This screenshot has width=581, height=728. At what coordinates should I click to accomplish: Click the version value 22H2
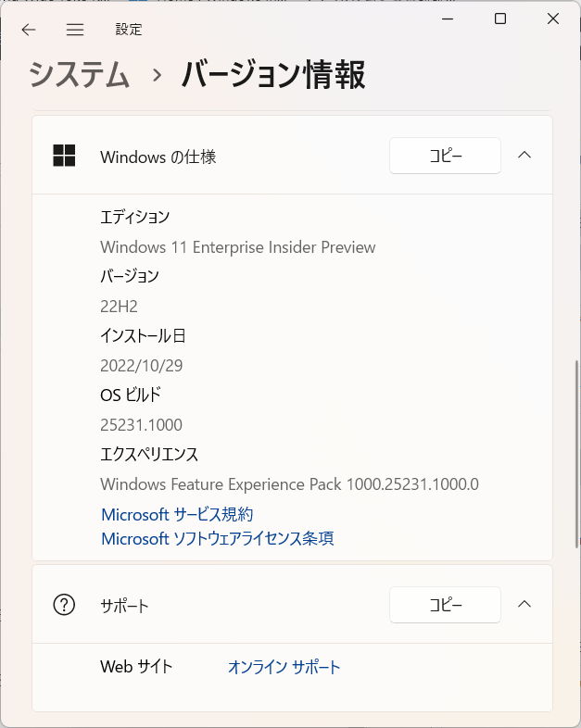(119, 307)
